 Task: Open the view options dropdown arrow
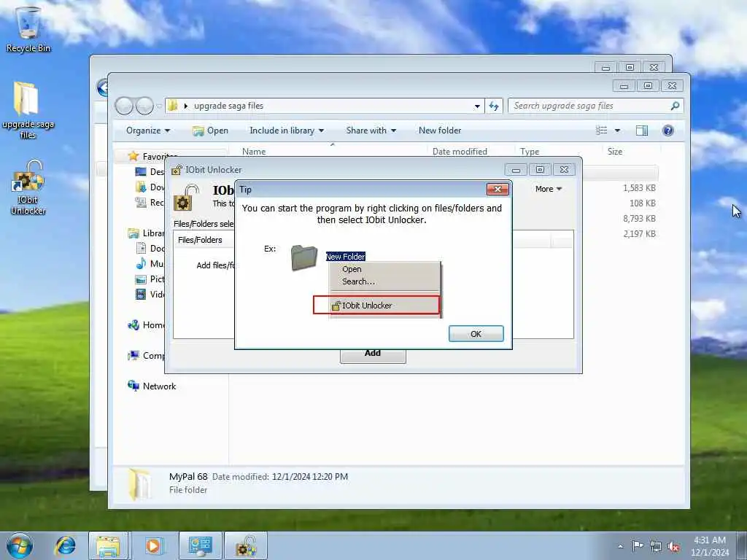(617, 131)
